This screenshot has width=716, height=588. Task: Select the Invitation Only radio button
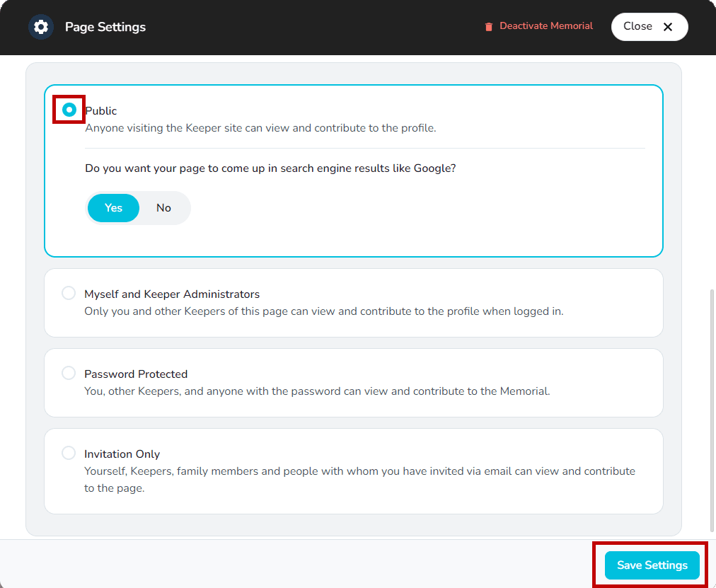(68, 452)
